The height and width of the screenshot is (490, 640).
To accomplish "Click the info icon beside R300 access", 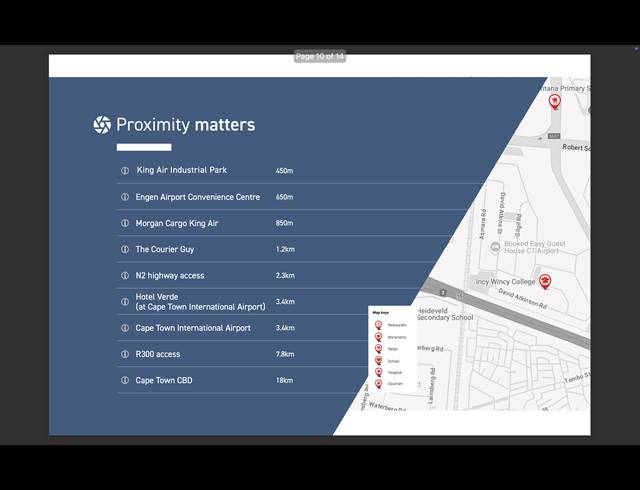I will (125, 354).
